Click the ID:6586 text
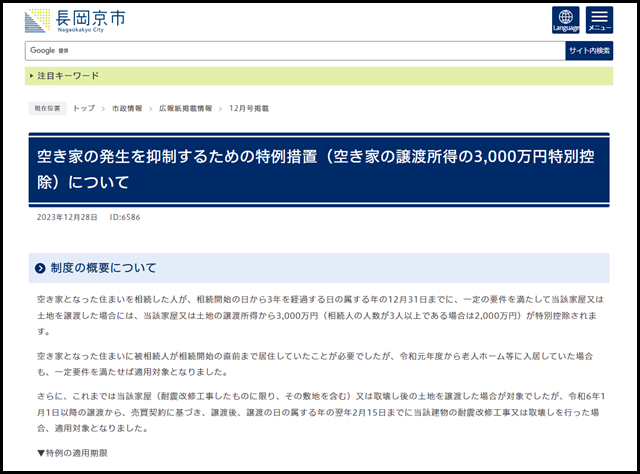This screenshot has height=474, width=640. click(x=124, y=217)
